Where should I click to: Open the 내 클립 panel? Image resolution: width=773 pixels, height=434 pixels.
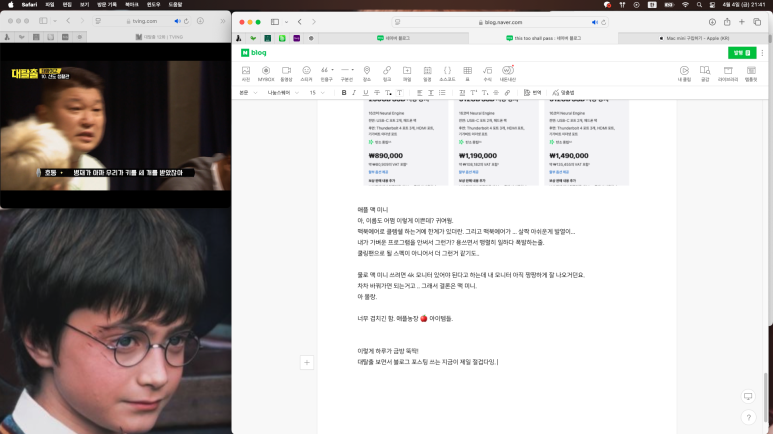pos(684,73)
